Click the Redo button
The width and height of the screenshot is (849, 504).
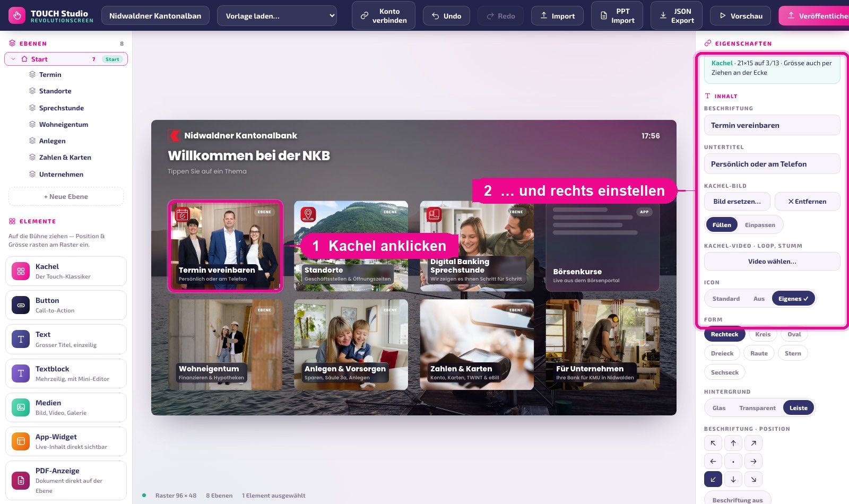pos(500,16)
